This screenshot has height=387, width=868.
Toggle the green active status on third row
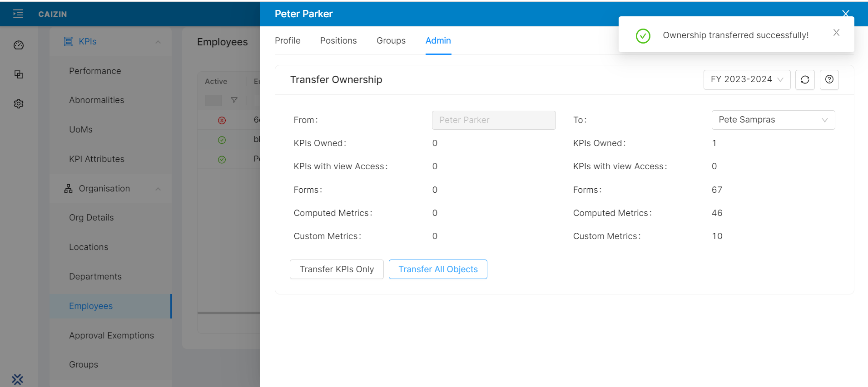click(222, 159)
